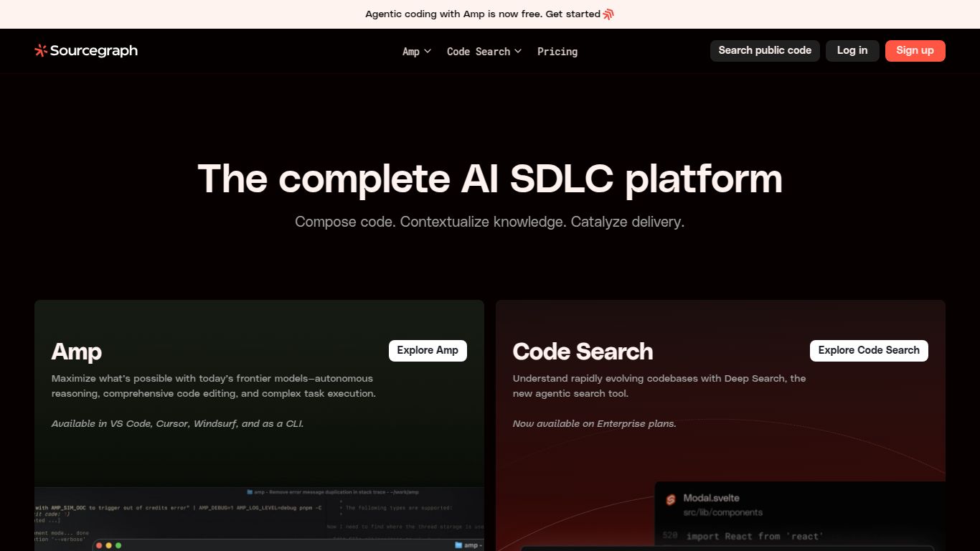Click the Sign up button
The image size is (980, 551).
915,50
